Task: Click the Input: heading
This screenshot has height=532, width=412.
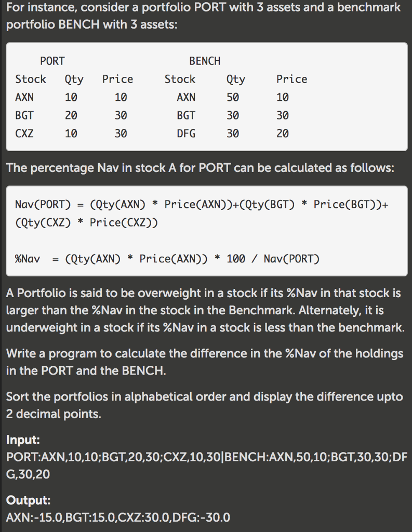Action: (x=23, y=440)
